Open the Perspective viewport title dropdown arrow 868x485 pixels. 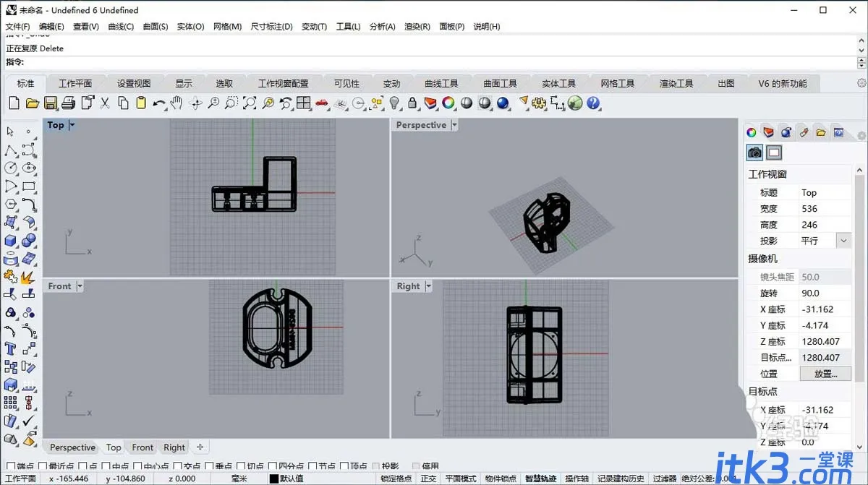(454, 125)
